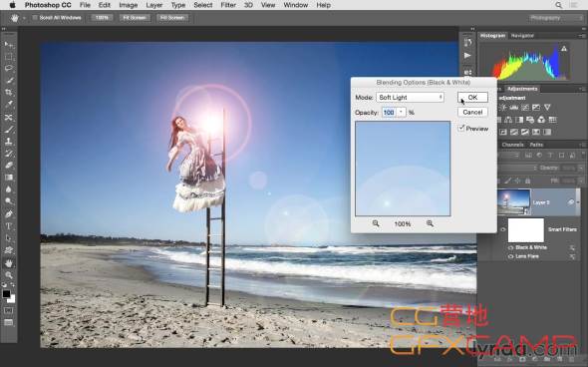Toggle Scroll All Windows checkbox
Image resolution: width=588 pixels, height=367 pixels.
35,18
